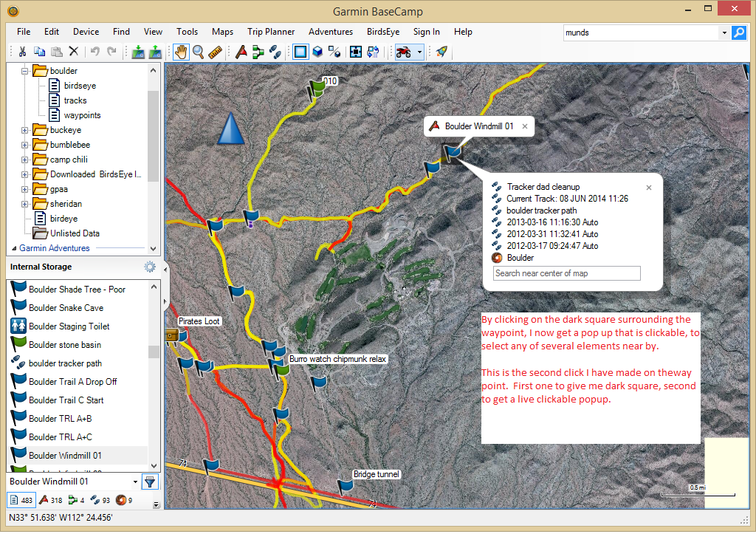Select the Hand pan tool

coord(180,52)
